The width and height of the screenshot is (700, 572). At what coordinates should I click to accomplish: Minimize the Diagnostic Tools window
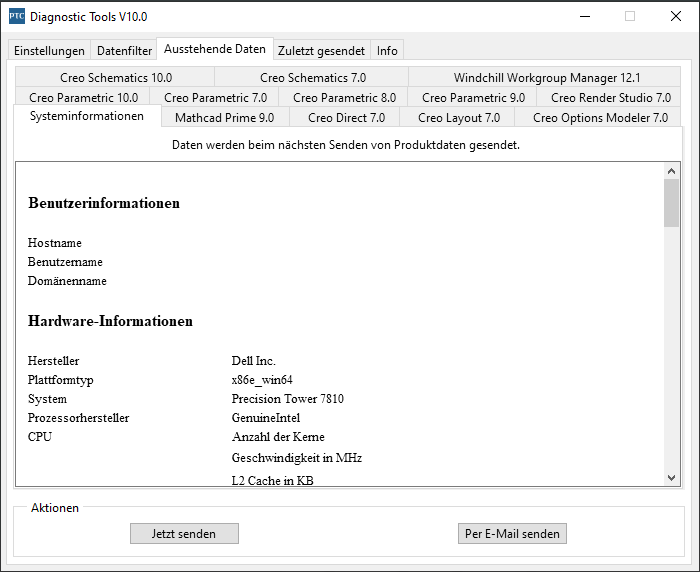click(585, 17)
